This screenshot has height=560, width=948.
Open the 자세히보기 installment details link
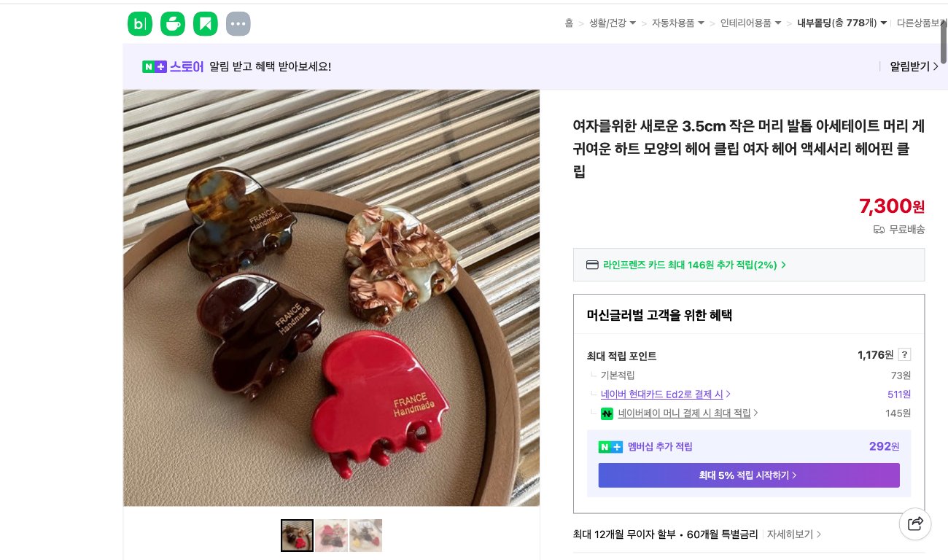click(x=790, y=534)
